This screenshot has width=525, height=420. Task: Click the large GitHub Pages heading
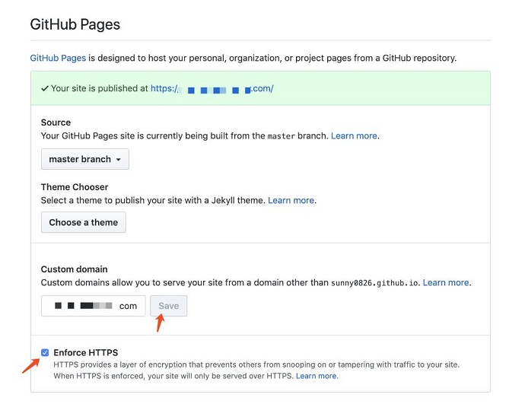point(75,24)
